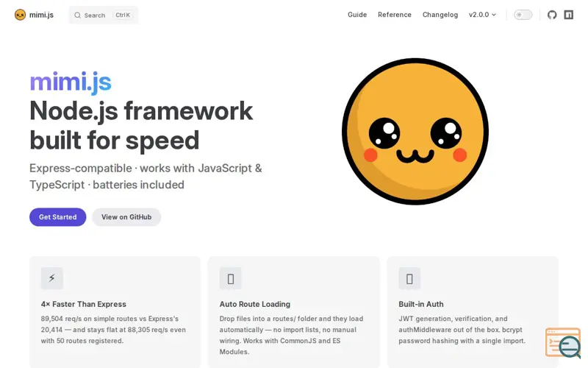
Task: Open the Changelog nav item
Action: [440, 15]
